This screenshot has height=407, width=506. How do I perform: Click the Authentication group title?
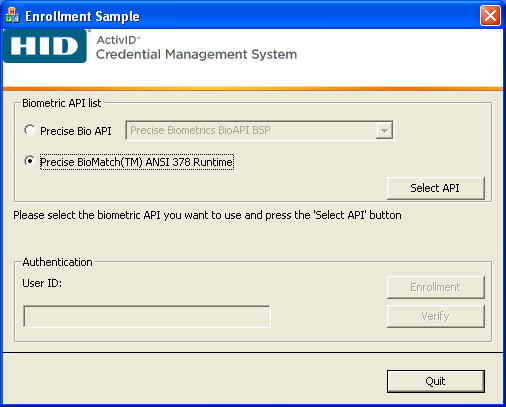(57, 262)
